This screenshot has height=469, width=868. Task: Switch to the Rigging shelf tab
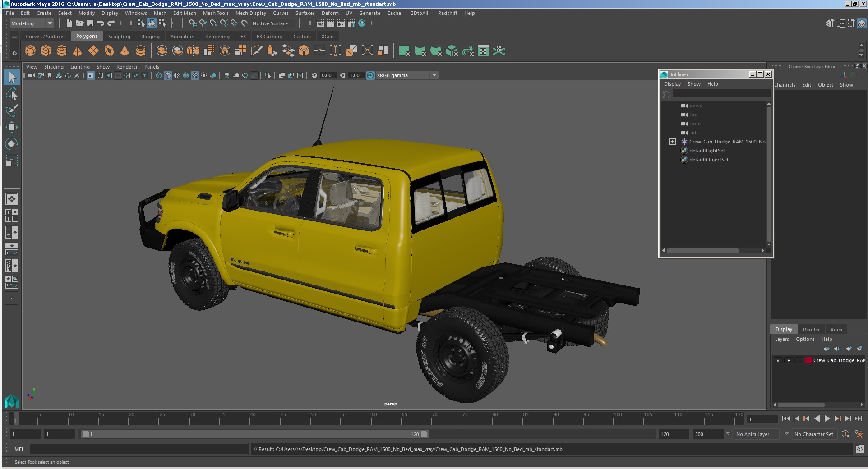(x=150, y=37)
